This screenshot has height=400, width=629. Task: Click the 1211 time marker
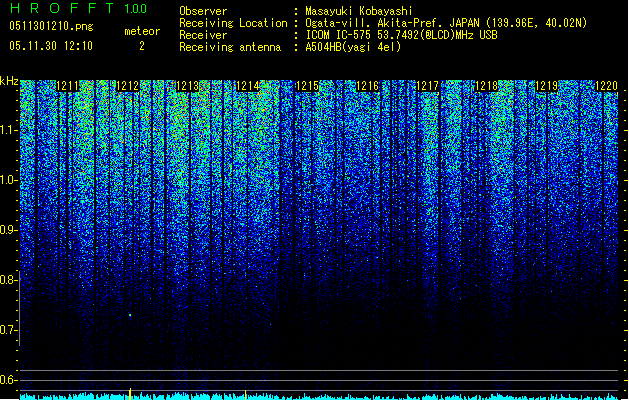coord(67,86)
